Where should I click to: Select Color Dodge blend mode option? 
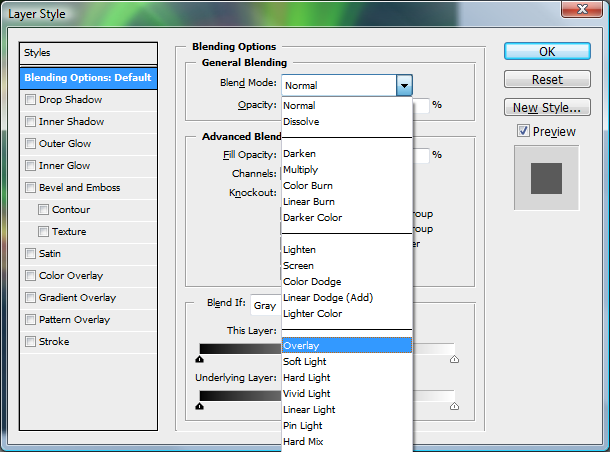click(x=313, y=282)
